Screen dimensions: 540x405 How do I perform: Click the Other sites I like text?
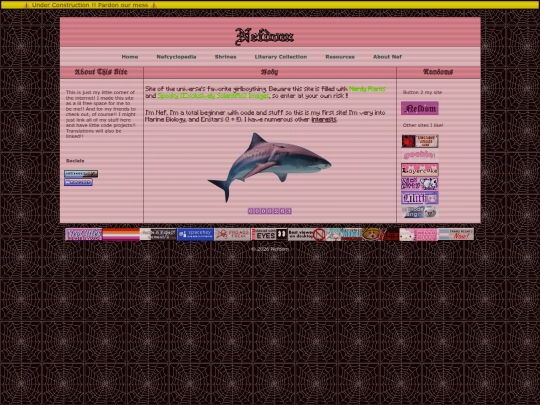point(423,125)
